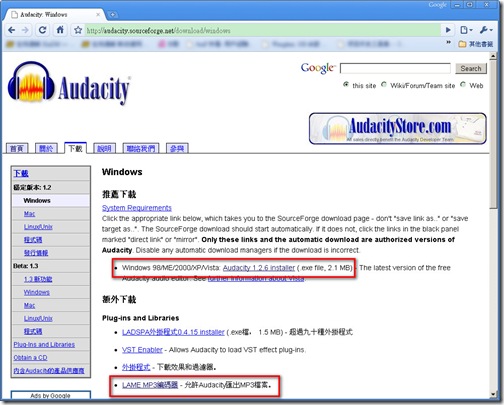Download the Audacity 1.2.6 installer link
504x405 pixels.
(x=259, y=268)
